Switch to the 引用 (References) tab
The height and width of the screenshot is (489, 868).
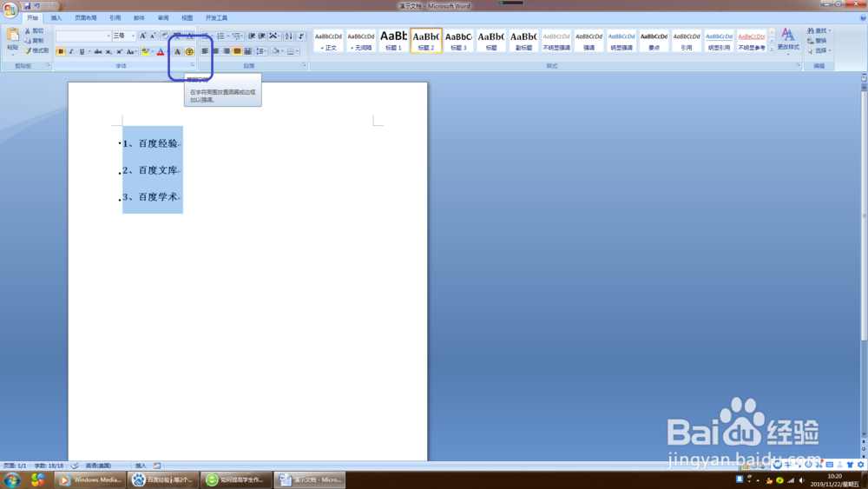pos(115,17)
